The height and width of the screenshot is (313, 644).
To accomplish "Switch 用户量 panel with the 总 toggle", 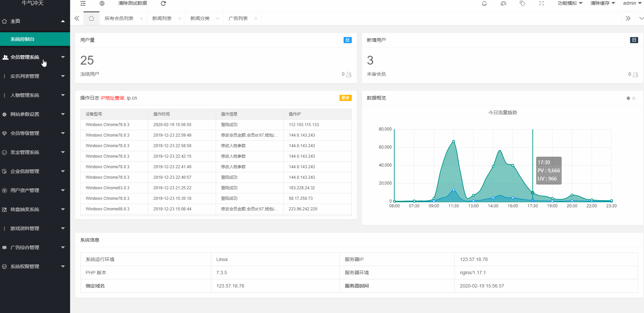I will 347,40.
